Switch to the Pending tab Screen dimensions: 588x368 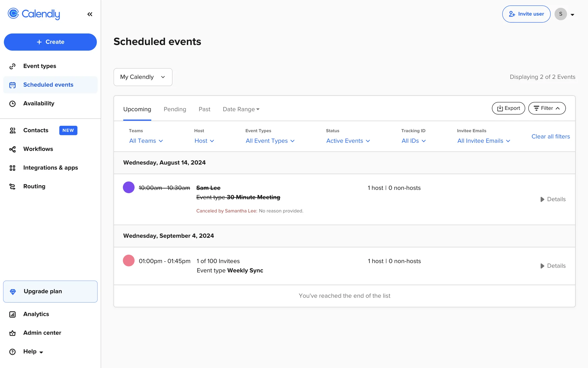175,109
